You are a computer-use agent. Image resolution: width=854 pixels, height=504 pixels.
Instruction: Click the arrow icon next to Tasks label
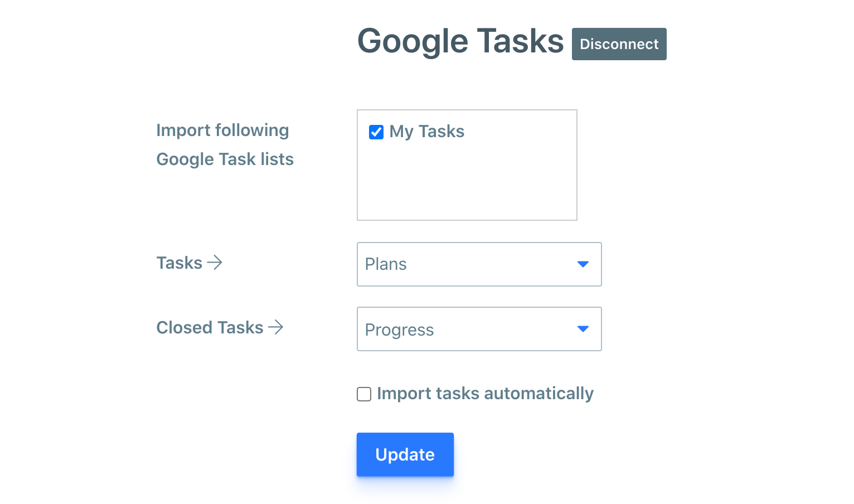215,263
